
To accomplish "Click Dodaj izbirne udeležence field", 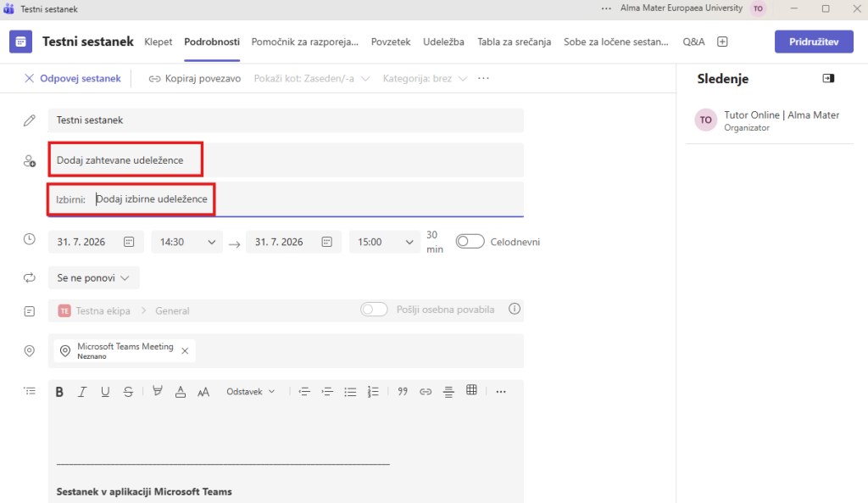I will (286, 198).
